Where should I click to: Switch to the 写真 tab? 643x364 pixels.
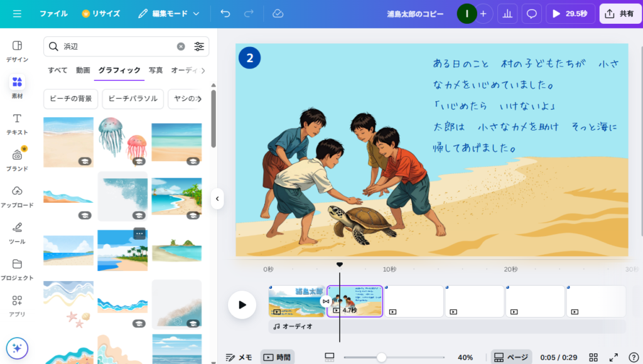pos(156,70)
